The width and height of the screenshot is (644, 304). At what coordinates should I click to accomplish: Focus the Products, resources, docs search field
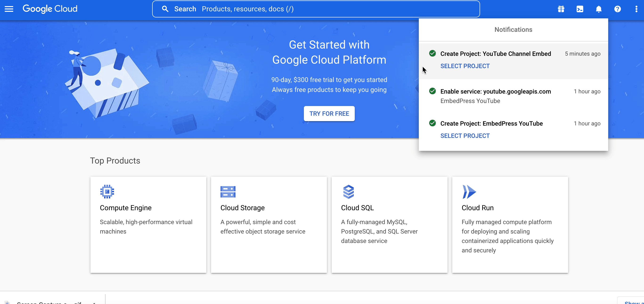pyautogui.click(x=316, y=9)
